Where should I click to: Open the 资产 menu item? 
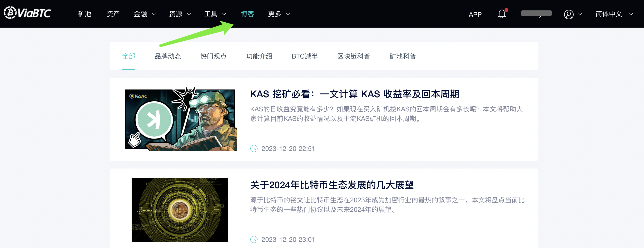(x=113, y=14)
